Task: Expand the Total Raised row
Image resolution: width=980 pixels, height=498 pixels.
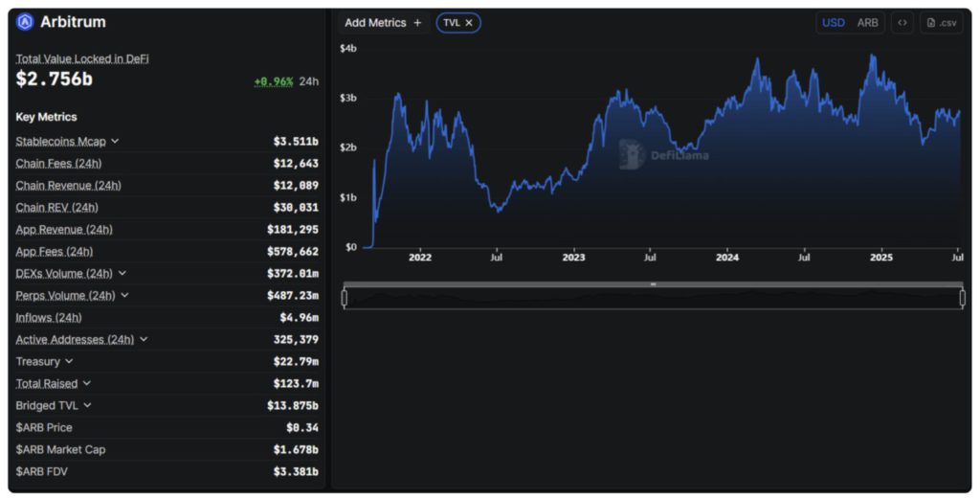Action: pyautogui.click(x=86, y=383)
